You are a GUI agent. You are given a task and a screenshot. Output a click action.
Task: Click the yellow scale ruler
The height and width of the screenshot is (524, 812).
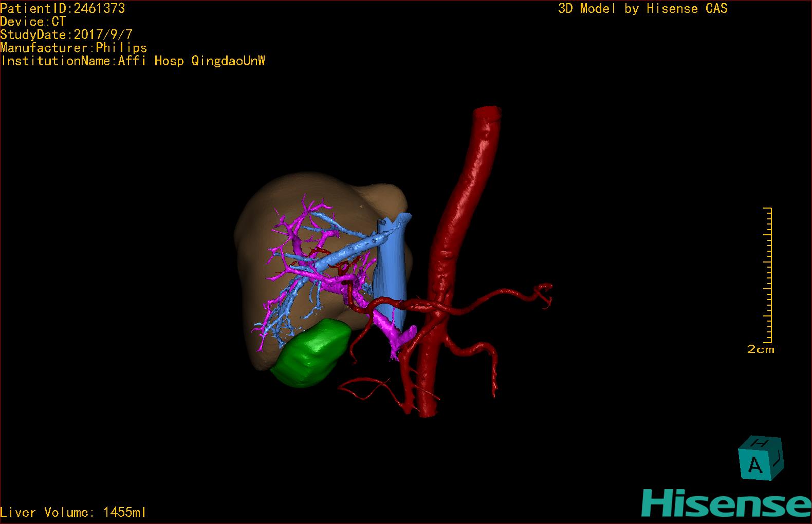pyautogui.click(x=768, y=275)
